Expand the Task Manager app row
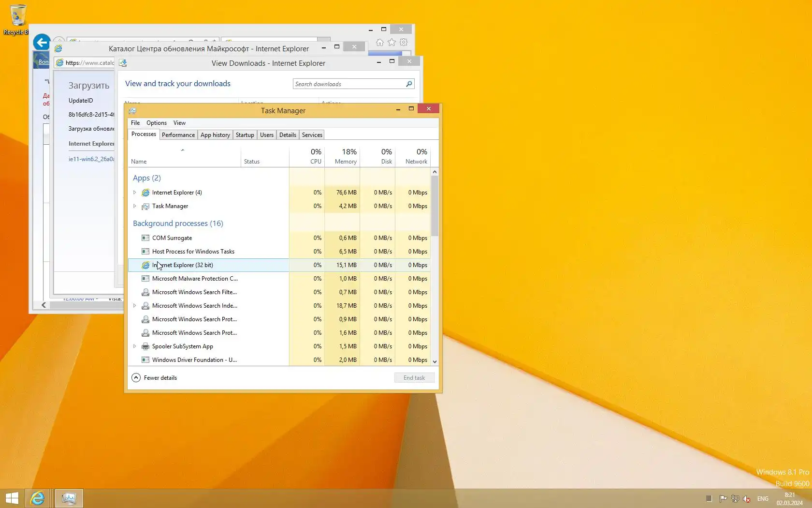812x508 pixels. click(135, 206)
